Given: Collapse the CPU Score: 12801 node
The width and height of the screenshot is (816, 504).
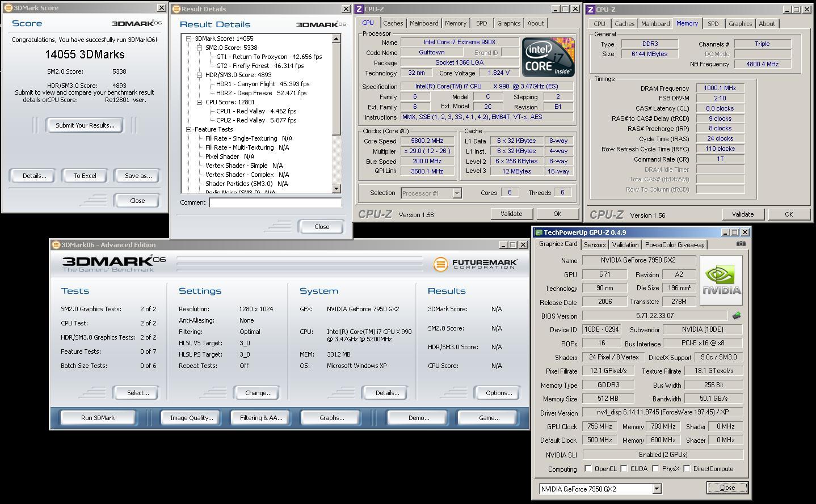Looking at the screenshot, I should tap(200, 102).
